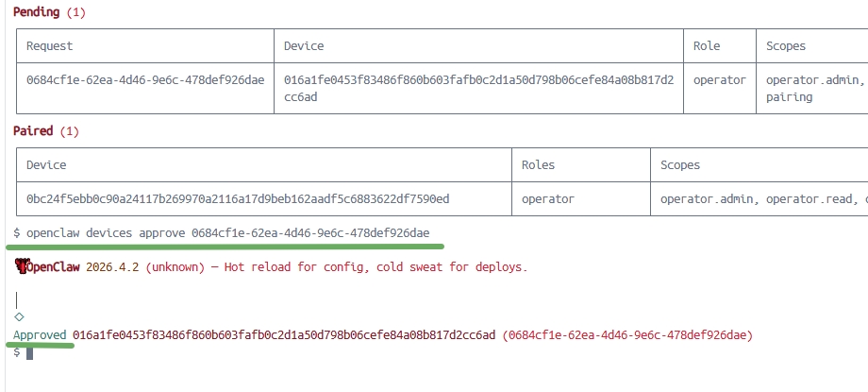Click the Roles column header in Paired
The height and width of the screenshot is (392, 868).
coord(581,165)
